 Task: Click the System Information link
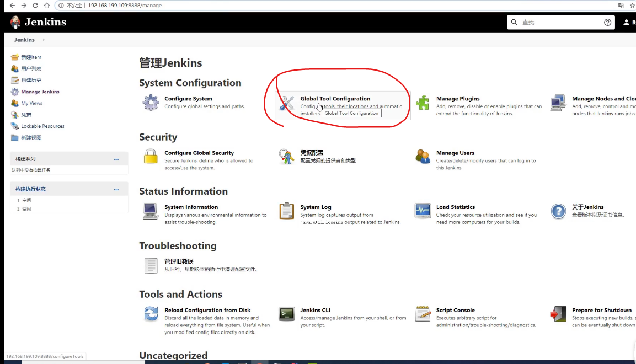(x=191, y=207)
